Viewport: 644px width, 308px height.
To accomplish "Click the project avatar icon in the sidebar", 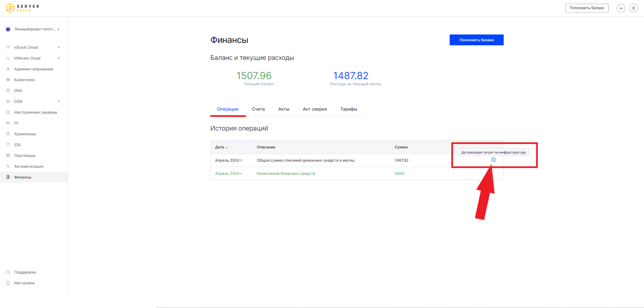I will 8,29.
